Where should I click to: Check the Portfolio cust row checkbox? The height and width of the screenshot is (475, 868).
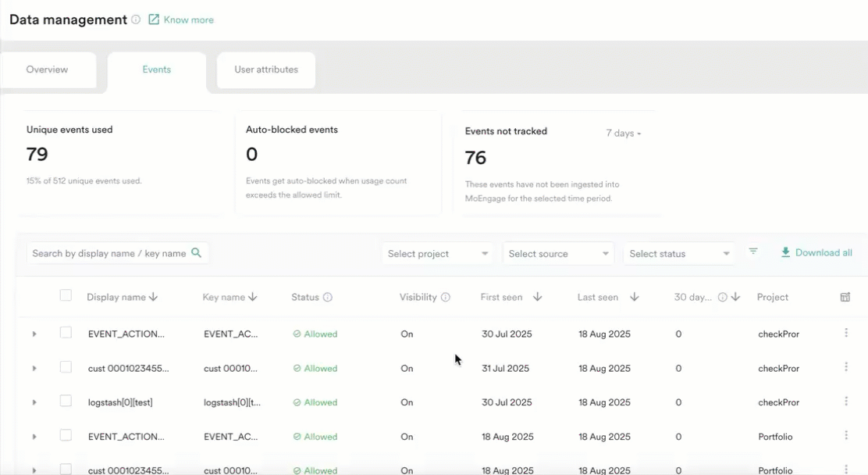(x=66, y=469)
